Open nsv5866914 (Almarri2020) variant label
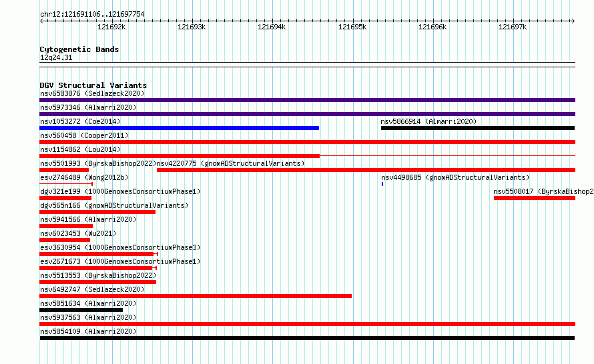The height and width of the screenshot is (364, 594). (428, 121)
